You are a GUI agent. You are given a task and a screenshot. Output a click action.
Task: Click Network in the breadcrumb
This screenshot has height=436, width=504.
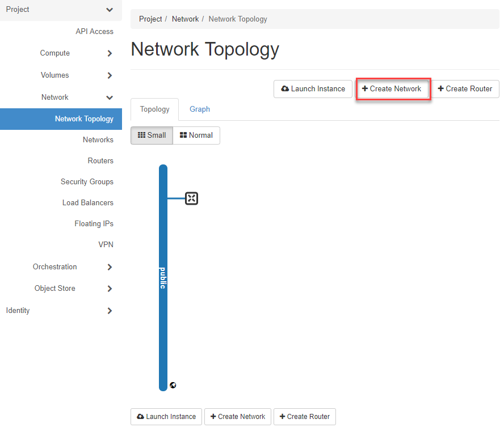(185, 19)
